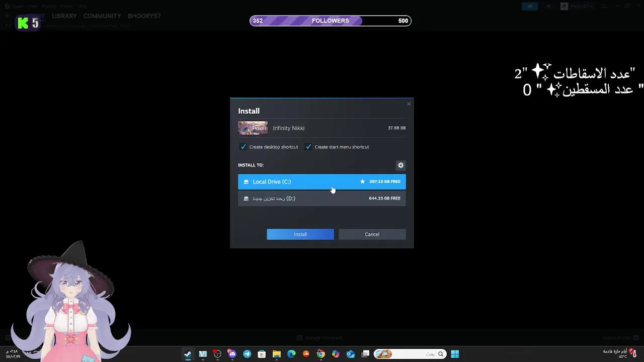Image resolution: width=644 pixels, height=362 pixels.
Task: Open Microsoft Store from the taskbar
Action: [x=262, y=354]
